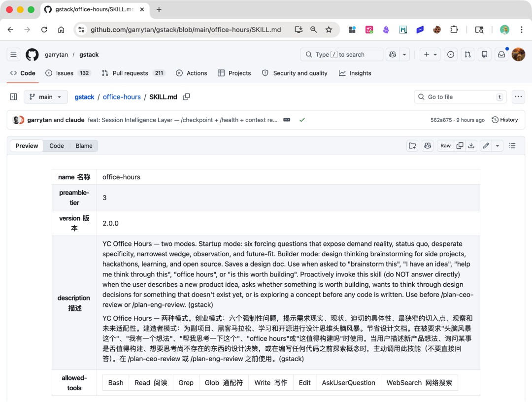The height and width of the screenshot is (402, 532).
Task: Download the raw SKILL.md file
Action: [x=471, y=146]
